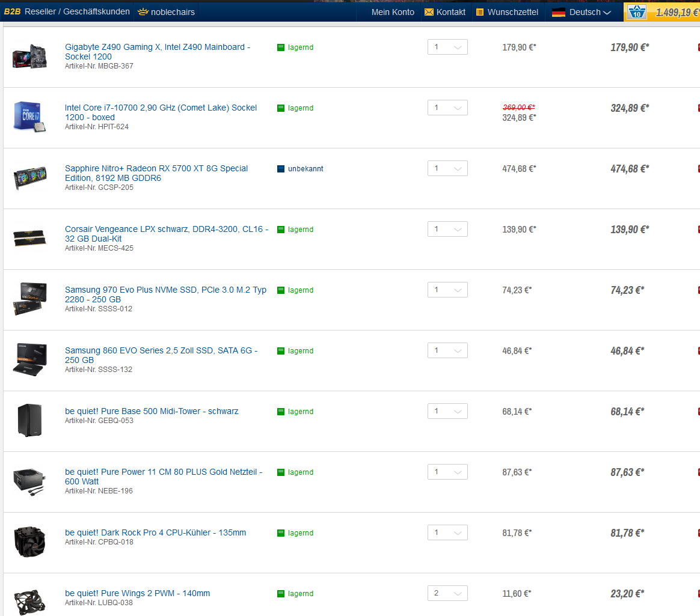Click the German flag language icon
This screenshot has height=616, width=700.
point(559,13)
